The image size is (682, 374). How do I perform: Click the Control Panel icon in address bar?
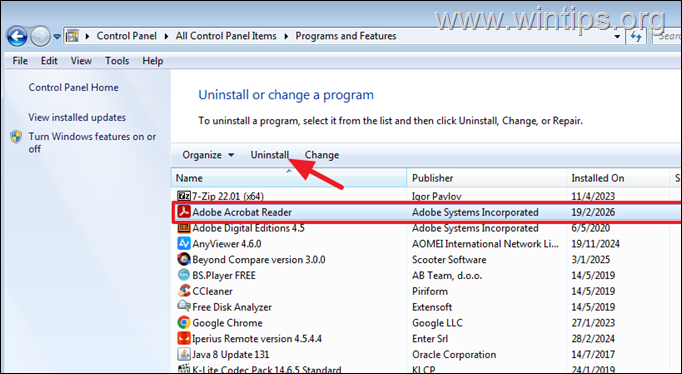[72, 36]
